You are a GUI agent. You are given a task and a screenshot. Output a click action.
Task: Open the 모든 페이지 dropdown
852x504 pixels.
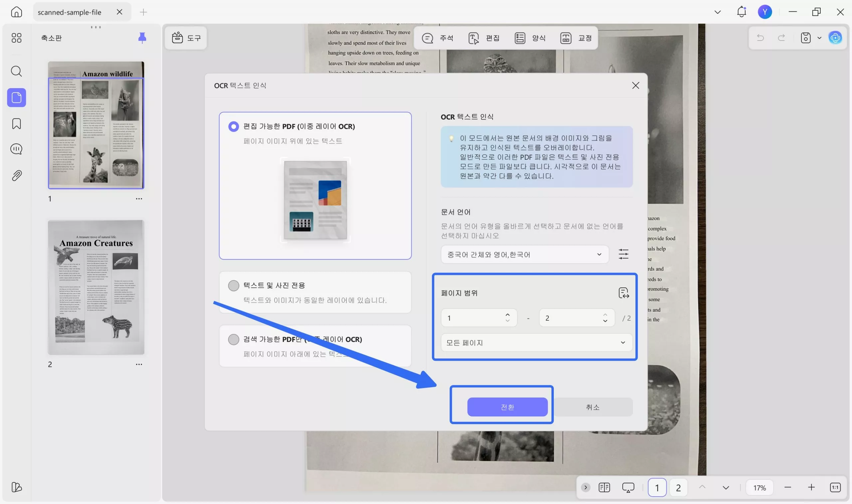(536, 343)
